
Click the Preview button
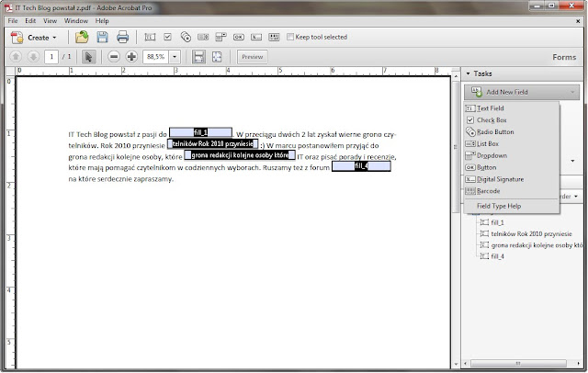(253, 57)
